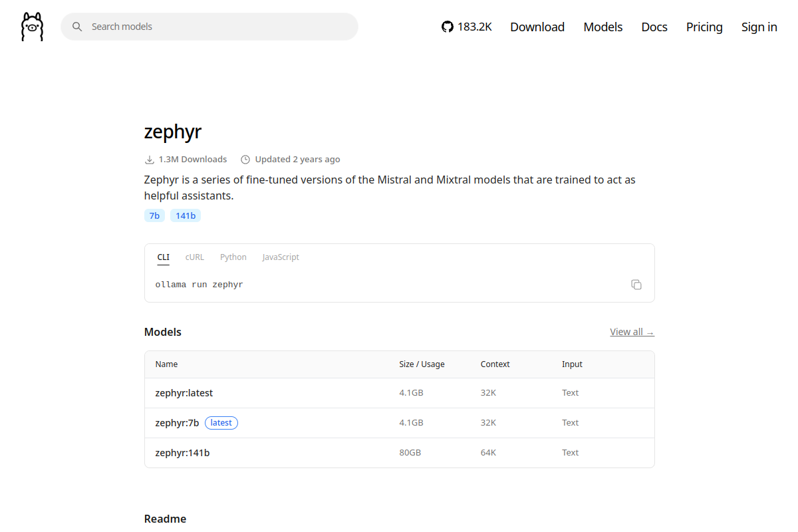Click the zephyr page title

[173, 132]
